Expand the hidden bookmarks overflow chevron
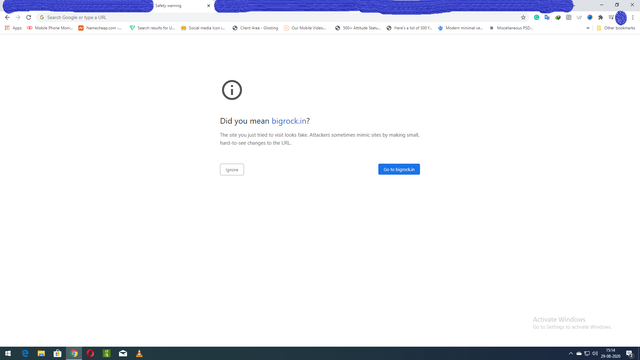Image resolution: width=640 pixels, height=360 pixels. 588,28
